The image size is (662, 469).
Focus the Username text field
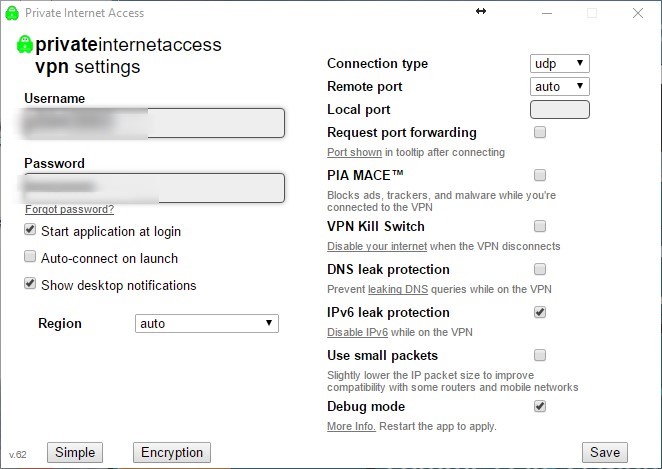(154, 123)
